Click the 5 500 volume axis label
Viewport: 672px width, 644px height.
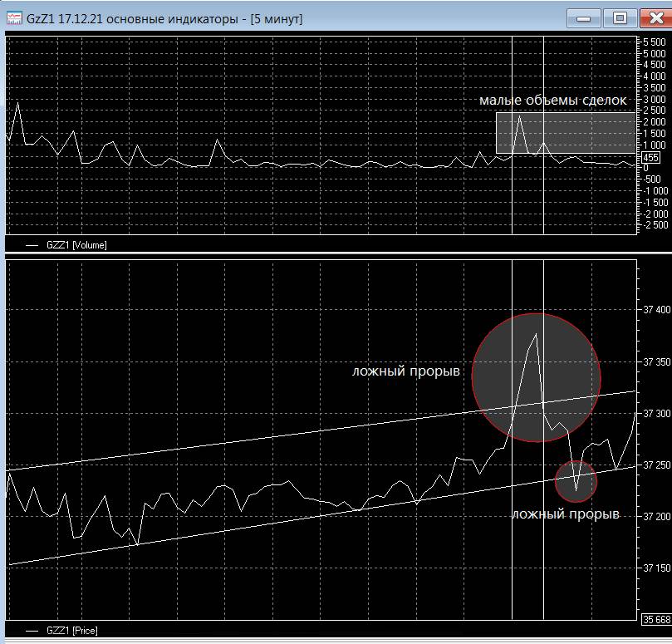(x=654, y=42)
